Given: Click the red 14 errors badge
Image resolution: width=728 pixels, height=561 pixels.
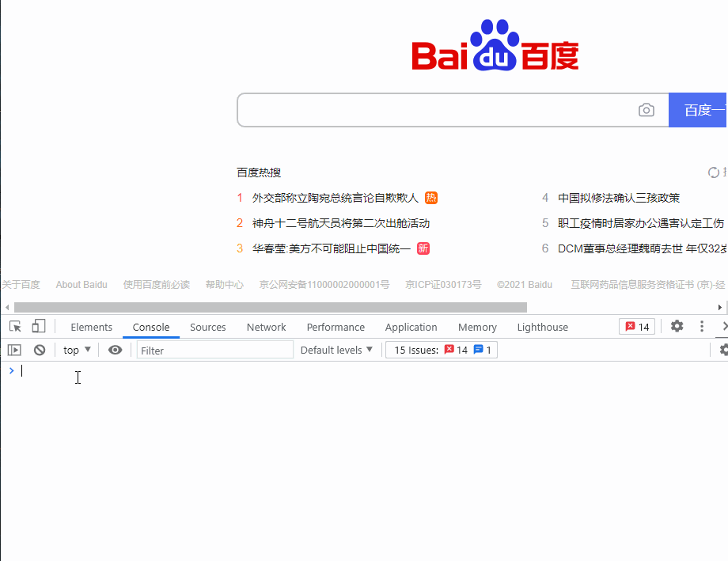Looking at the screenshot, I should pyautogui.click(x=637, y=327).
